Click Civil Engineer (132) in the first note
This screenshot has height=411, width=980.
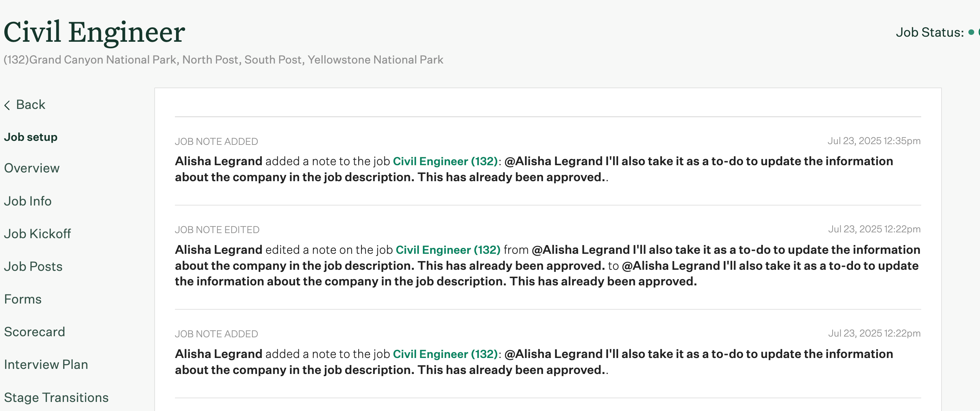click(446, 161)
